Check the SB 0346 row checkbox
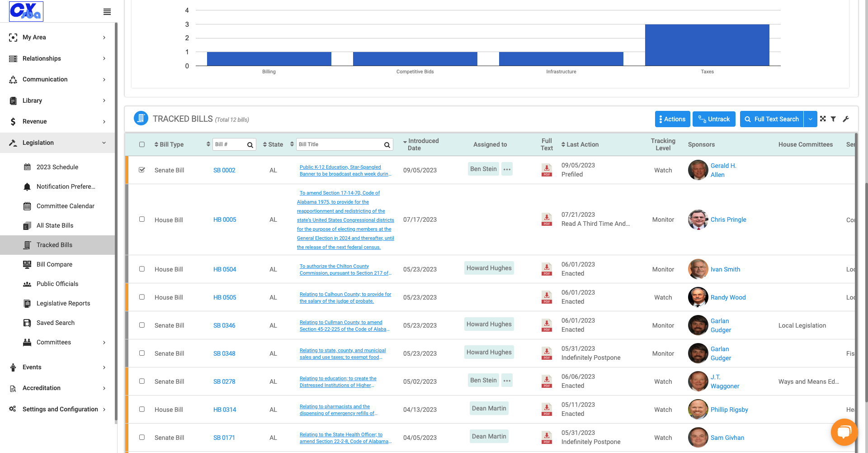868x453 pixels. 142,325
